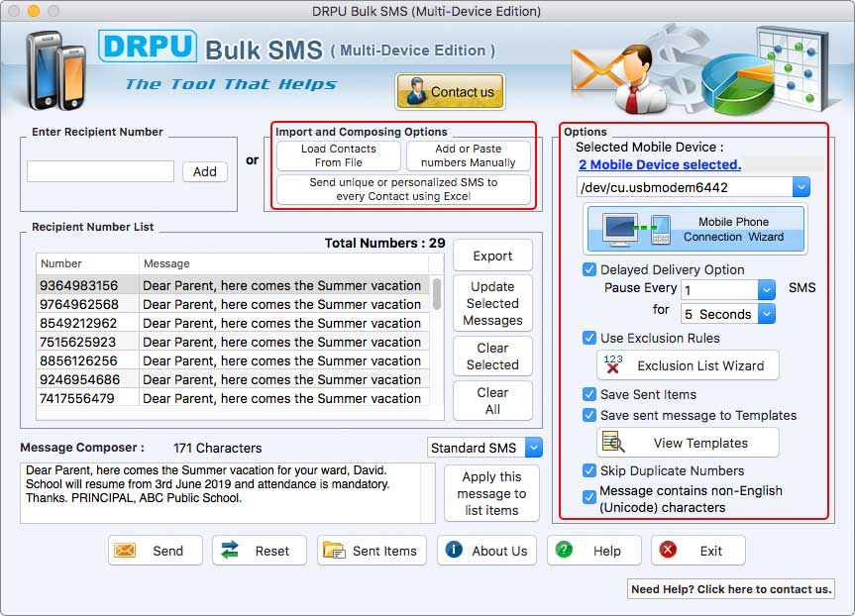Screen dimensions: 855x616
Task: Click the Add recipient button
Action: pyautogui.click(x=204, y=171)
